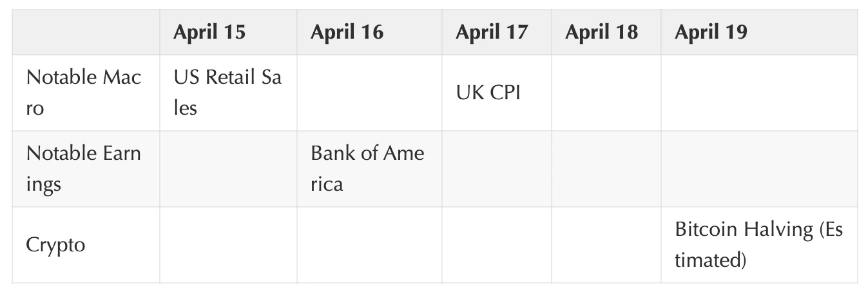This screenshot has height=290, width=868.
Task: Select the Bitcoin Halving (Estimated) cell
Action: (x=758, y=245)
